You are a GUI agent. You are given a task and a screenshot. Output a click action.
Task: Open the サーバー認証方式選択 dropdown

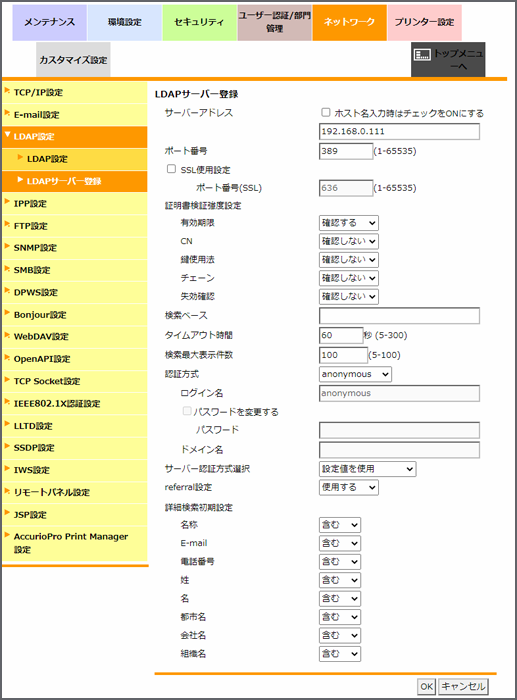tap(367, 469)
